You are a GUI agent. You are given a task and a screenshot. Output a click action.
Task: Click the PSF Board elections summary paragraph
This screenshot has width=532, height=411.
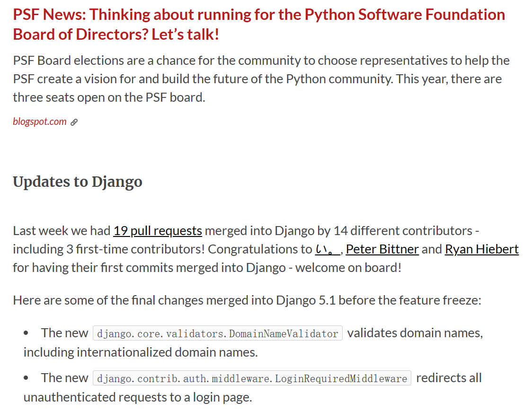click(261, 79)
